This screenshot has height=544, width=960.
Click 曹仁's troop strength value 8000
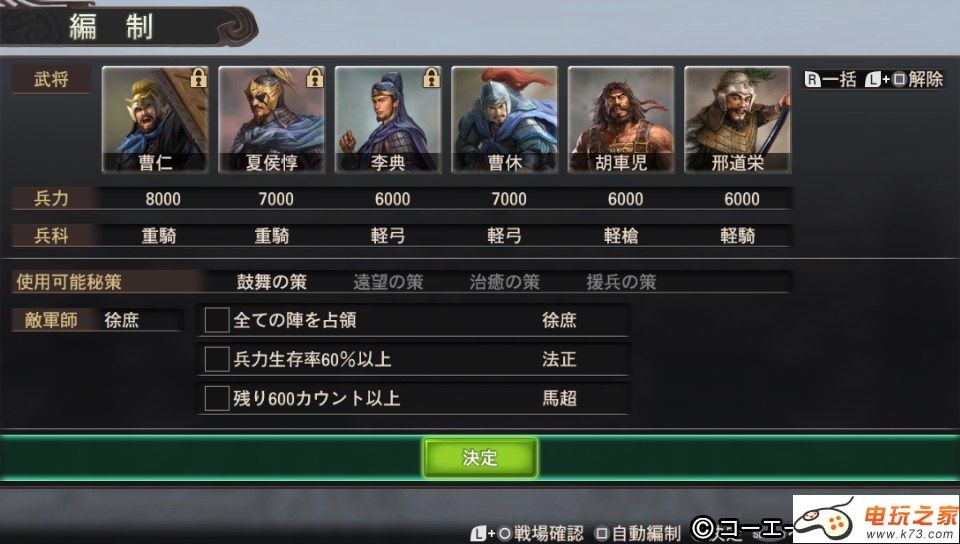tap(163, 199)
